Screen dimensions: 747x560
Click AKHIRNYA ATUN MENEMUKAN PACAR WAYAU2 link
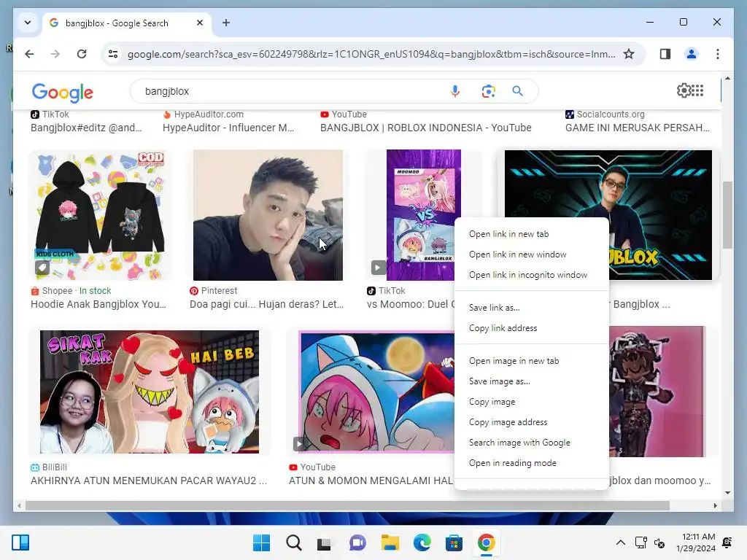coord(149,481)
